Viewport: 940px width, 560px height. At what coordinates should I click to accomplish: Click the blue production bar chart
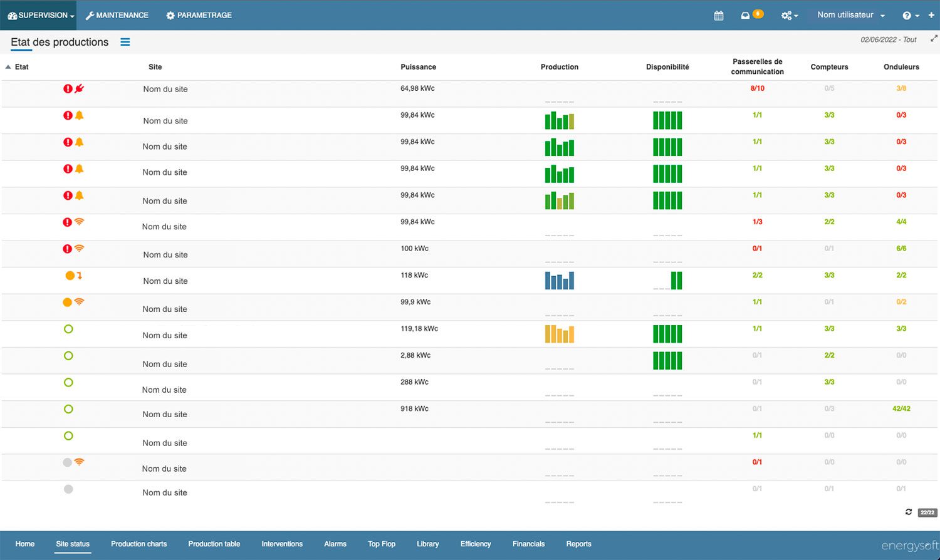559,280
